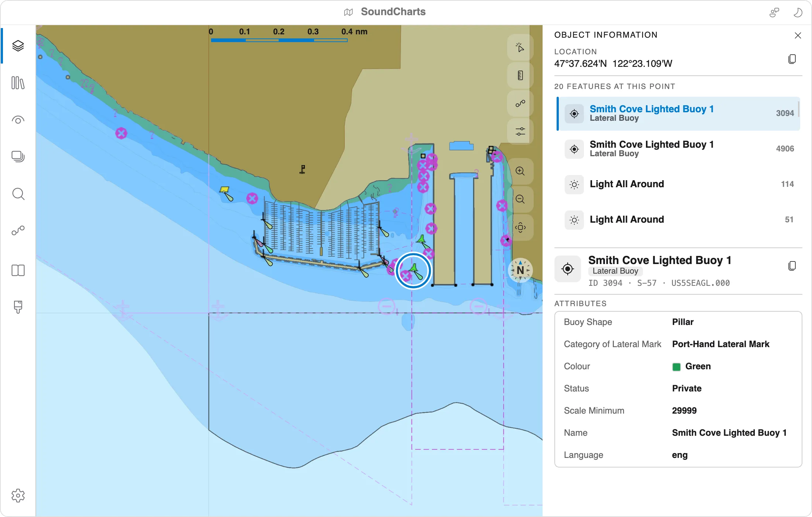
Task: Click the ID 3094 S-57 source line
Action: tap(659, 283)
